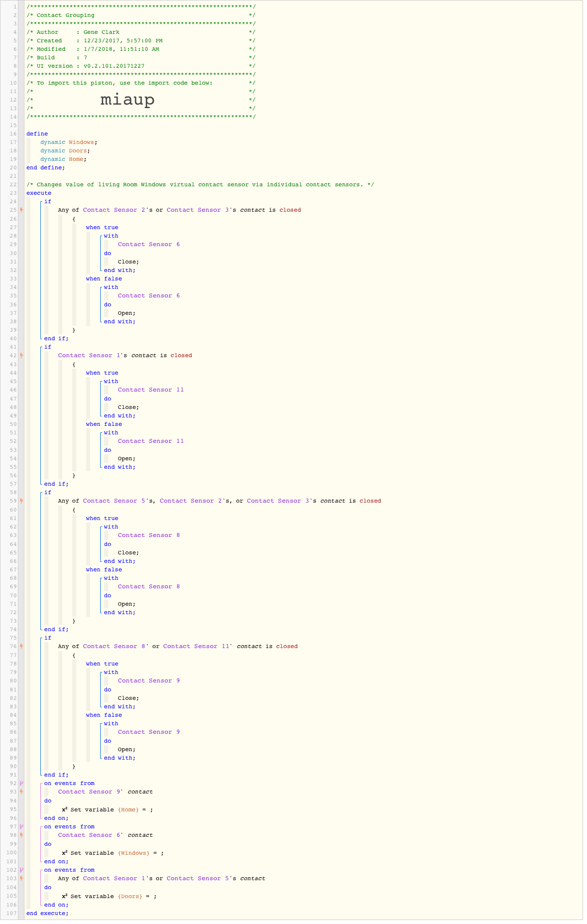Click the x² icon before Set variable {Home}
587x924 pixels.
(x=65, y=809)
